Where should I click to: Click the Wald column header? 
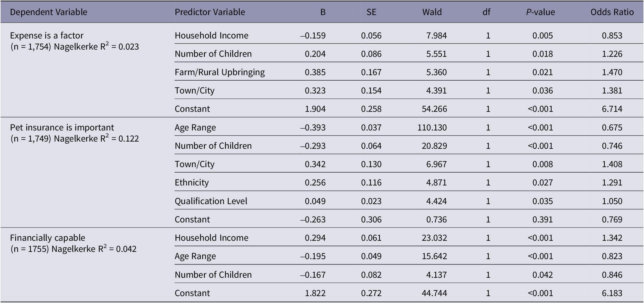click(432, 12)
